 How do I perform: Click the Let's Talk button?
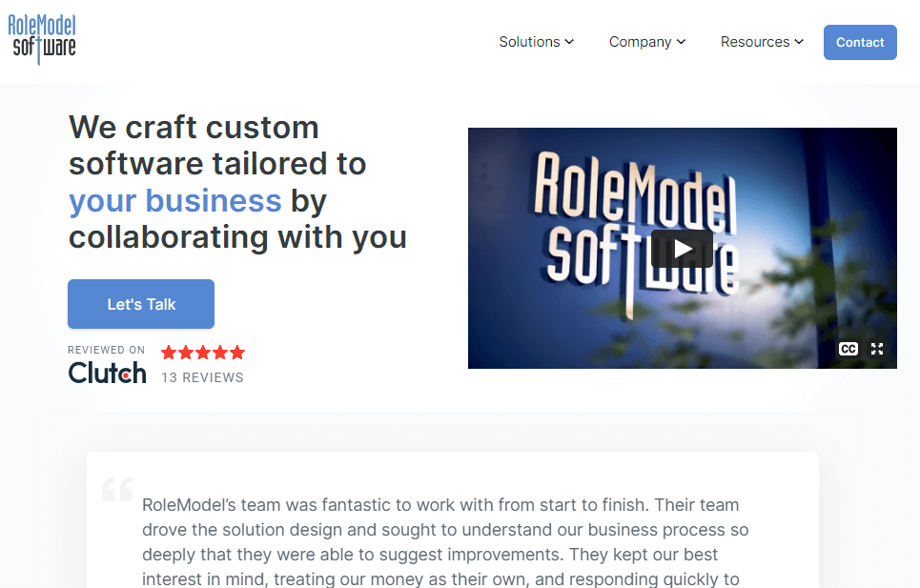141,304
